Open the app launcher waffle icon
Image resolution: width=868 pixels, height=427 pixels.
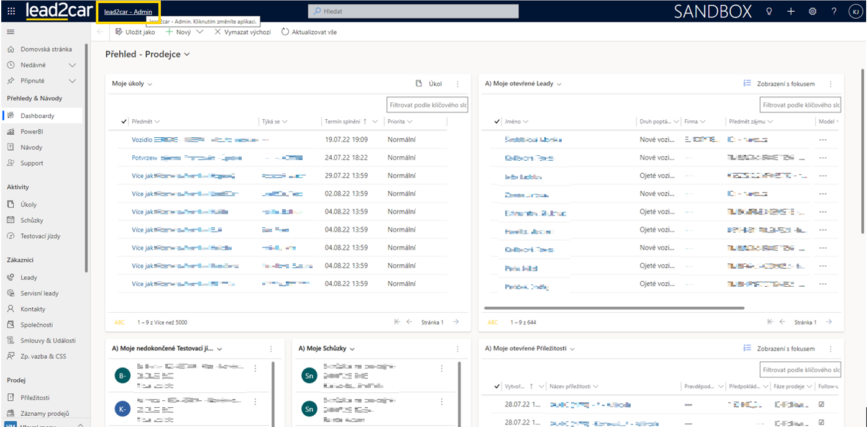point(11,11)
